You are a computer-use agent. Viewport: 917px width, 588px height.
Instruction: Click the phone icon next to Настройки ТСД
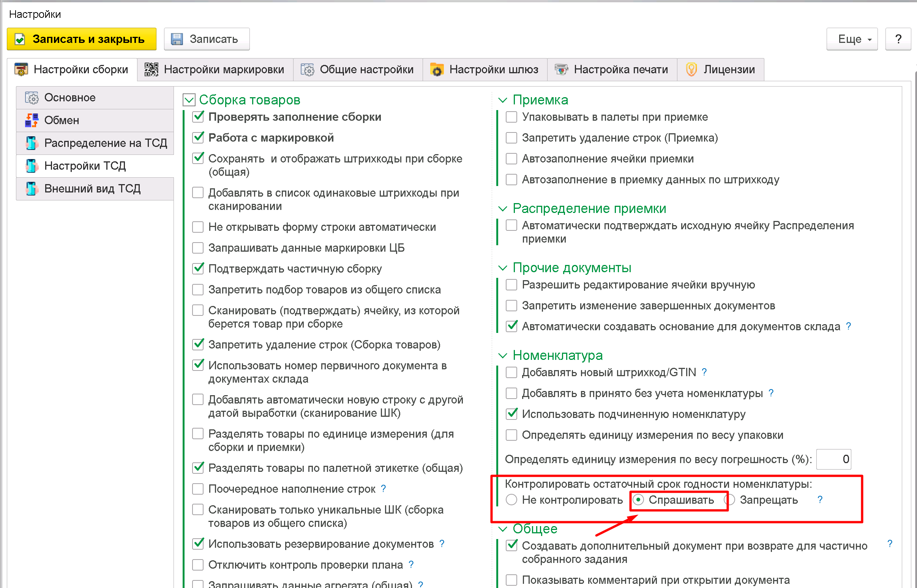pos(32,166)
